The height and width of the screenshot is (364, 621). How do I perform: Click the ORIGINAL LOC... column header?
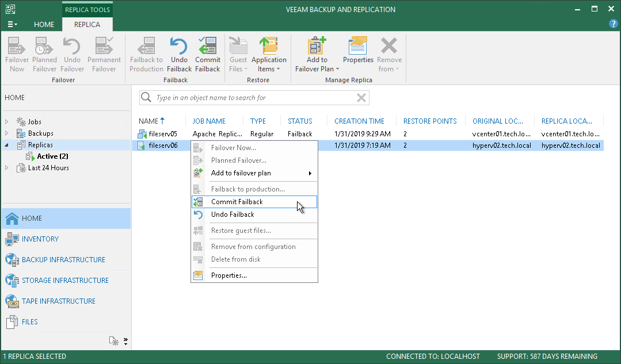coord(497,121)
